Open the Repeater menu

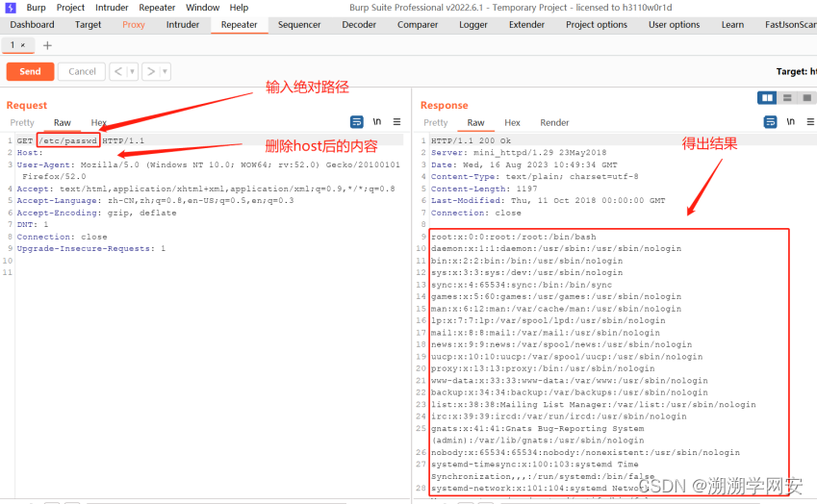coord(157,8)
